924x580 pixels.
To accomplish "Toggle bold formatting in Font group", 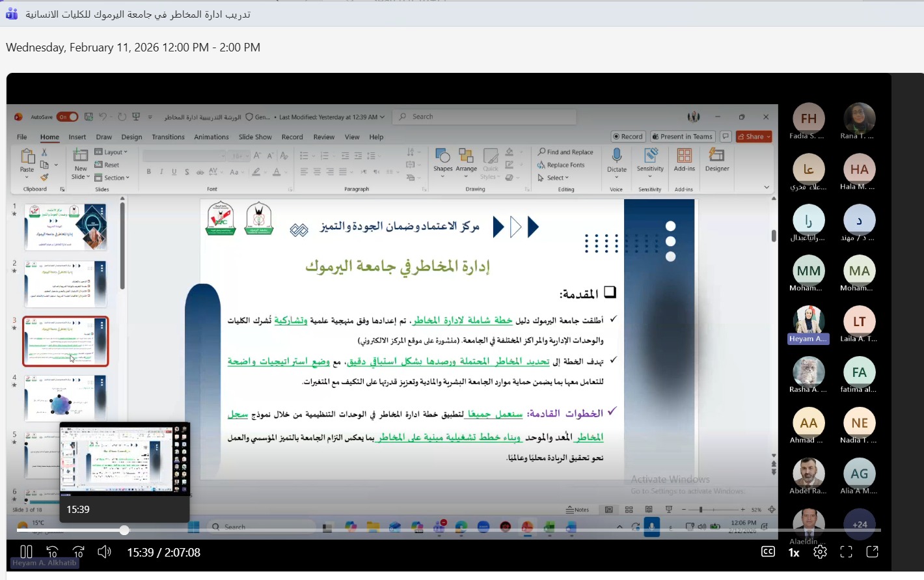I will click(149, 172).
